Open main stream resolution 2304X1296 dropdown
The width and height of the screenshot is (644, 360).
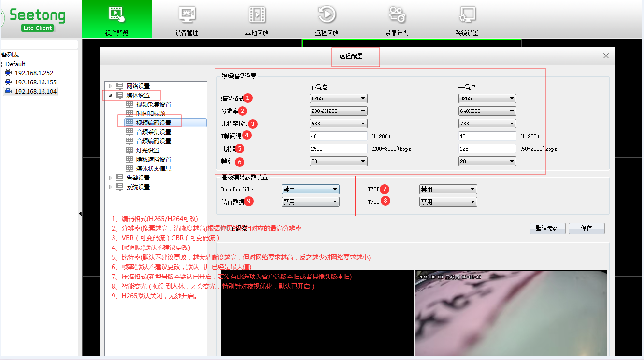[x=338, y=111]
